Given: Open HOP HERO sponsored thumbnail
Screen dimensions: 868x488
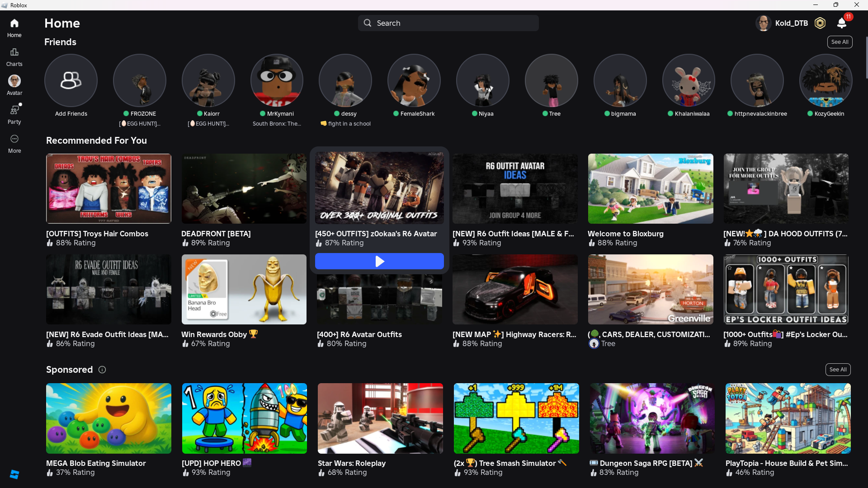Looking at the screenshot, I should pos(245,418).
